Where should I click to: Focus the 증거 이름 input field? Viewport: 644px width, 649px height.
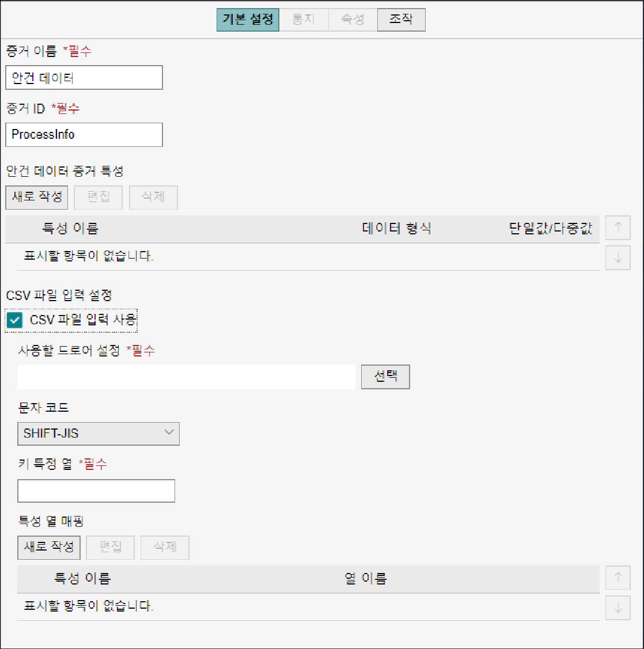point(84,77)
